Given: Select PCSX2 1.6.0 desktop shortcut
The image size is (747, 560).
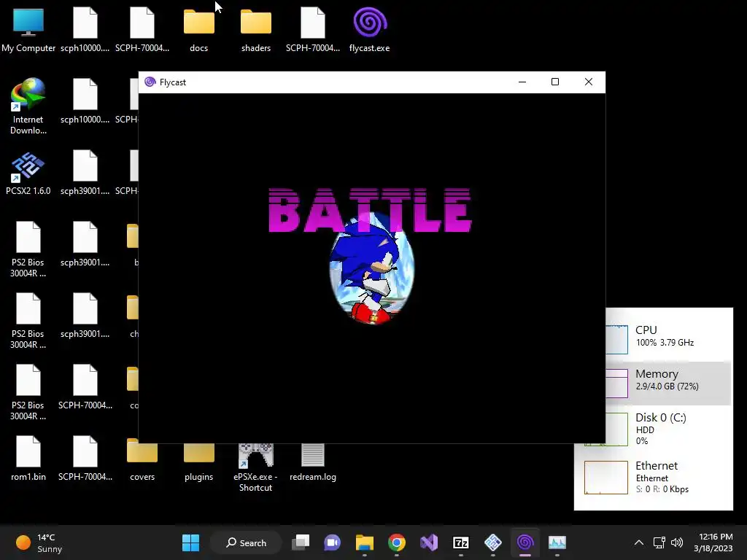Looking at the screenshot, I should click(x=28, y=174).
